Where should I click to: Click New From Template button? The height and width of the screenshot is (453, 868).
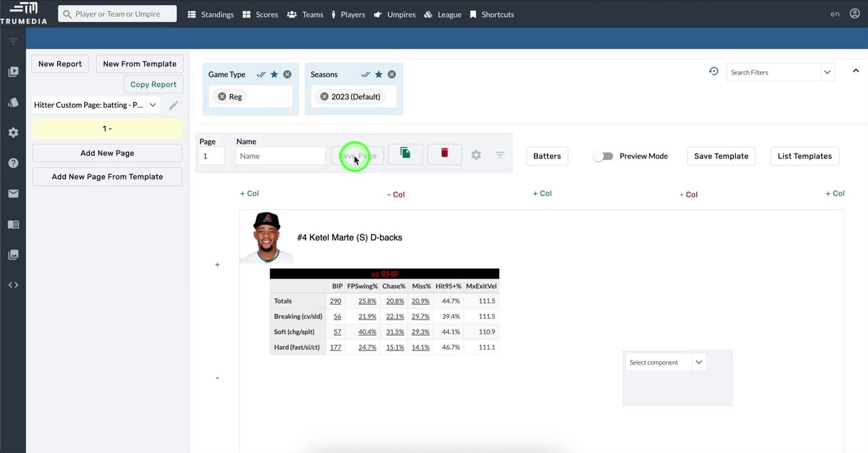pyautogui.click(x=140, y=64)
